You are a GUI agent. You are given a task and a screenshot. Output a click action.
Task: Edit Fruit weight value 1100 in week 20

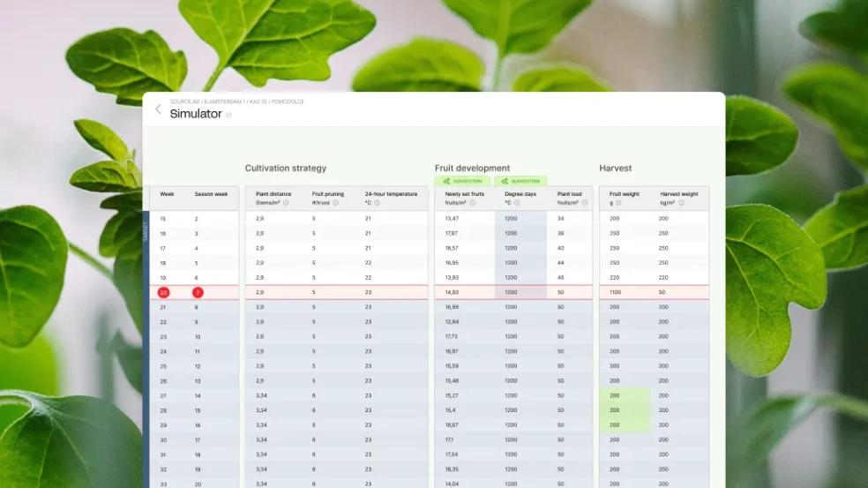(616, 292)
